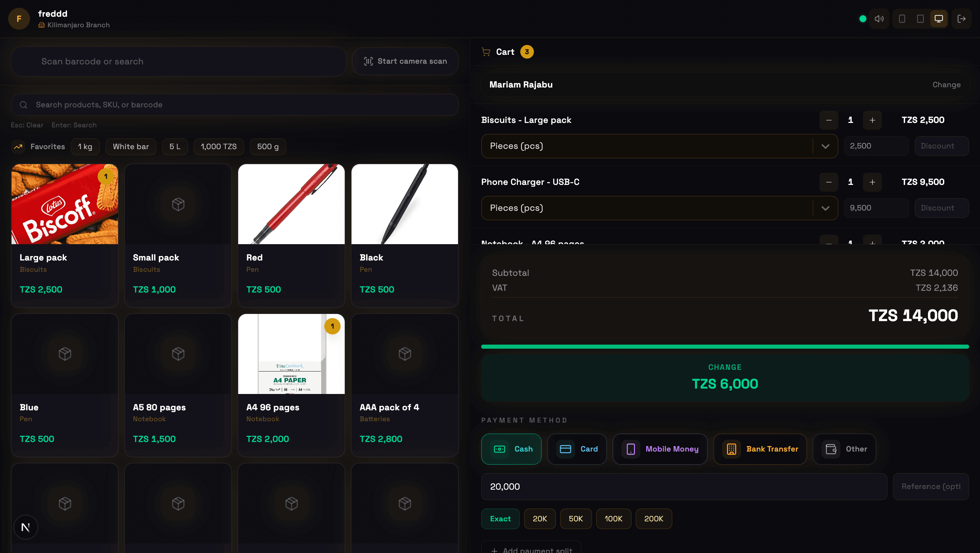Decrease Biscuits Large pack quantity
The width and height of the screenshot is (980, 553).
pyautogui.click(x=829, y=120)
